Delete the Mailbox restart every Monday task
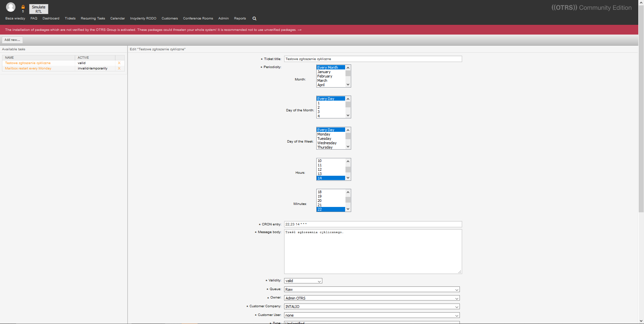644x324 pixels. tap(119, 68)
